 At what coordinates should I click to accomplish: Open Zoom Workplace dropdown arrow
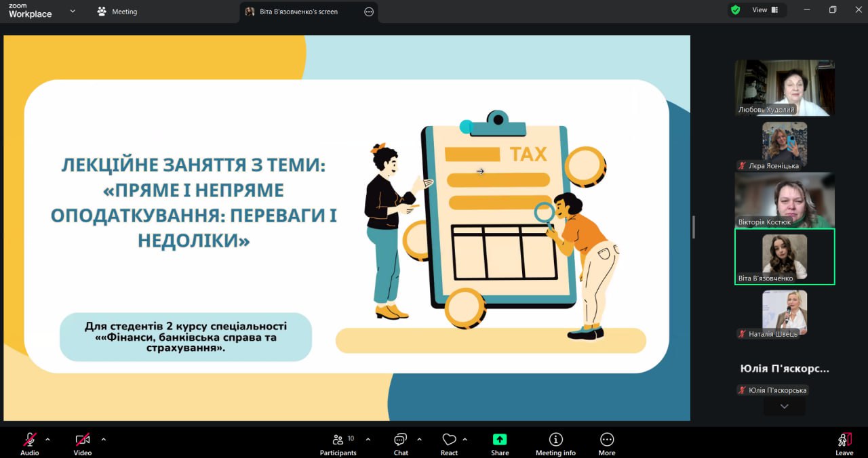(x=73, y=11)
